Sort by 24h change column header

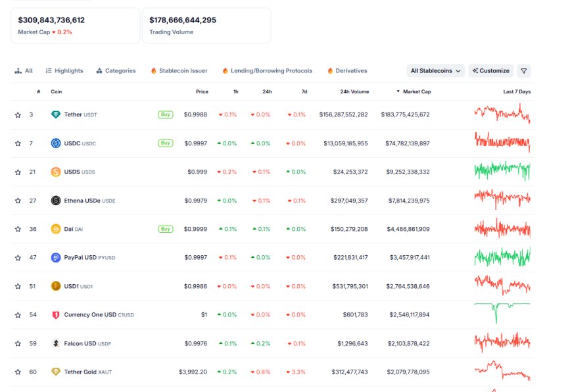267,91
